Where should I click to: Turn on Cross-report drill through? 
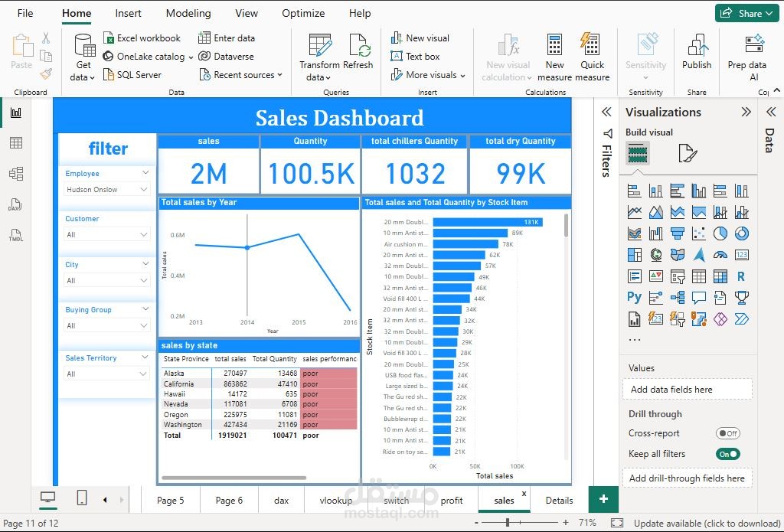coord(727,433)
